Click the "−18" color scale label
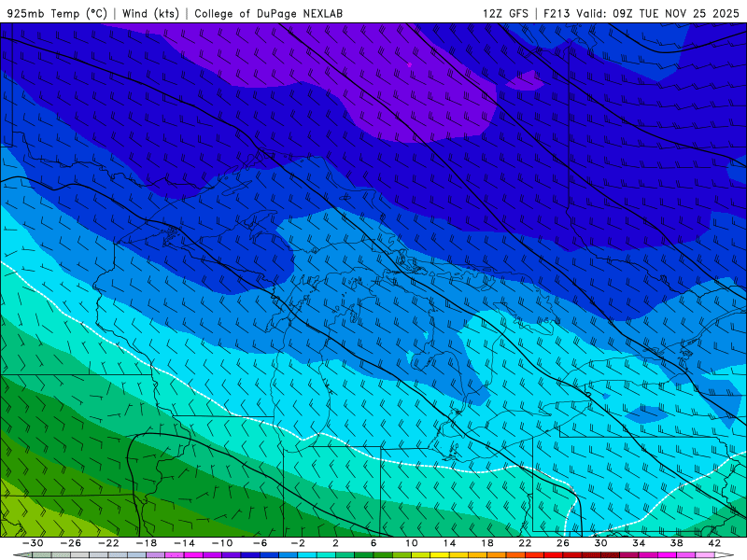 coord(147,543)
